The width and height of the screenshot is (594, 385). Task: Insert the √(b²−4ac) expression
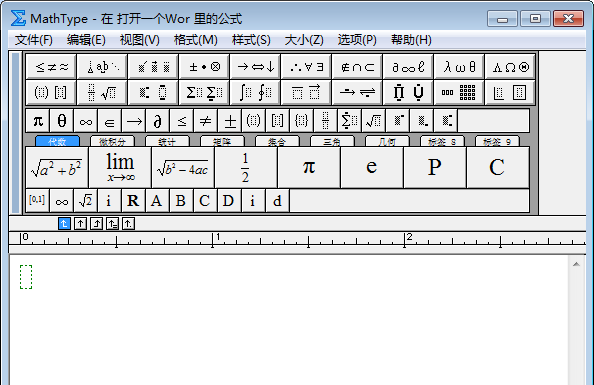183,167
